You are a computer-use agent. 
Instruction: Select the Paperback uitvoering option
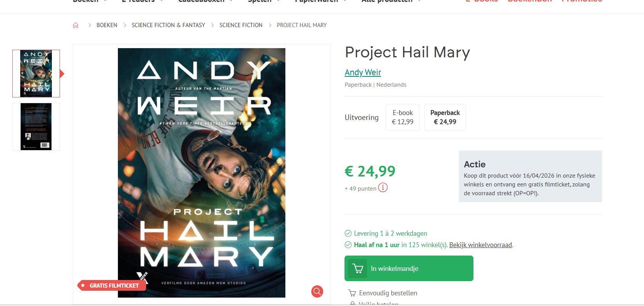[x=445, y=117]
